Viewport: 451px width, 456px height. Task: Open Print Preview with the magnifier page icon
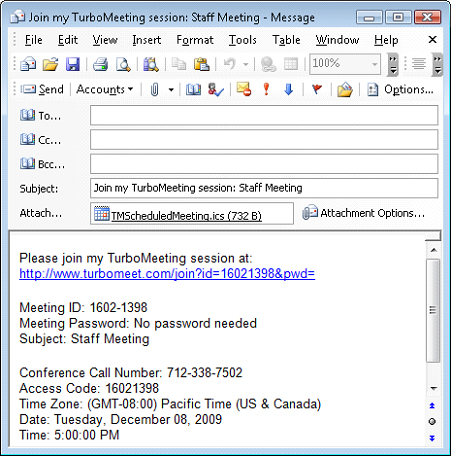pos(123,64)
